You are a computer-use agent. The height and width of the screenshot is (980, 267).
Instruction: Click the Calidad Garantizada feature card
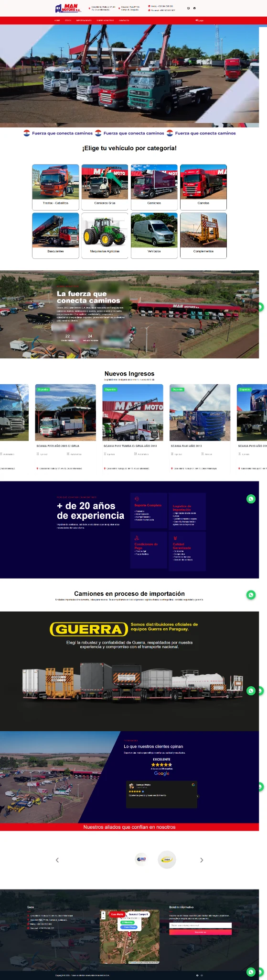187,551
